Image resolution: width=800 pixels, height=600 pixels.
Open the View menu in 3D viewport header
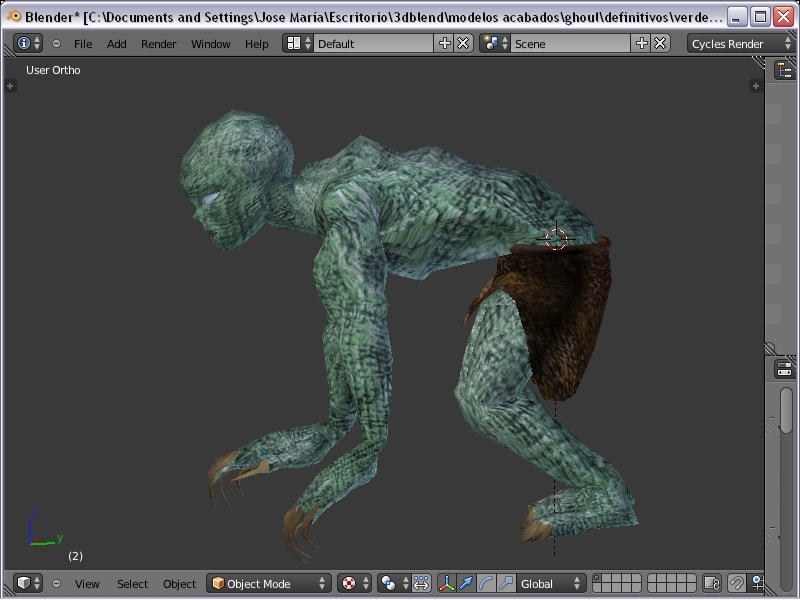(87, 584)
